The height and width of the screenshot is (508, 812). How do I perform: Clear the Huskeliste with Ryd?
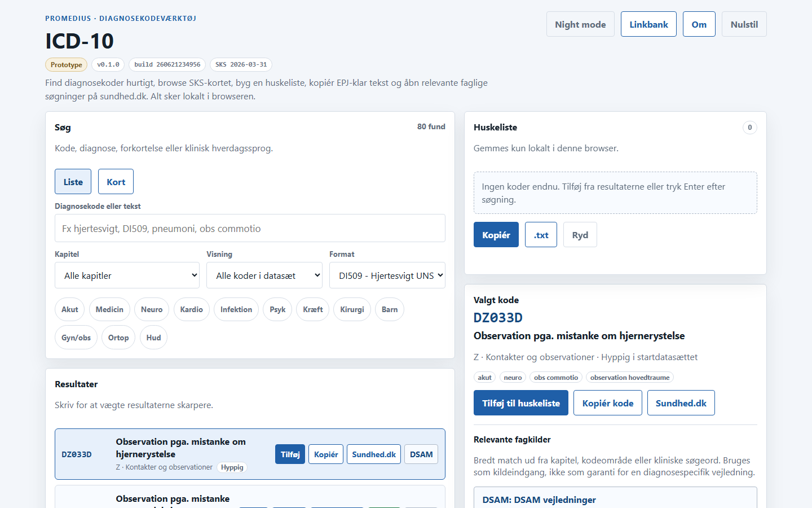(x=580, y=235)
